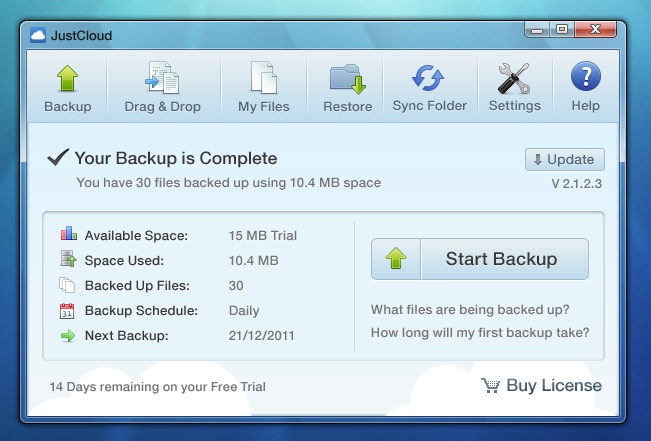651x441 pixels.
Task: Click the Space Used server icon
Action: pyautogui.click(x=68, y=260)
